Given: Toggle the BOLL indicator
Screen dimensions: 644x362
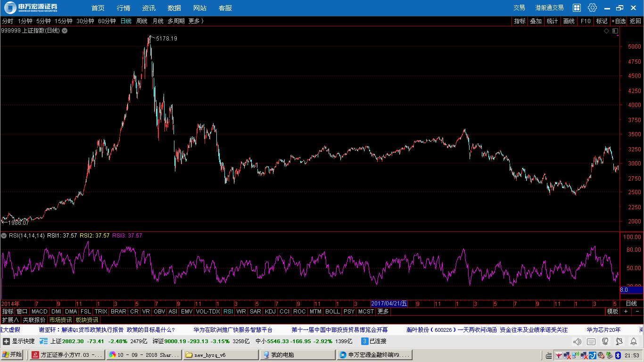Looking at the screenshot, I should coord(332,312).
